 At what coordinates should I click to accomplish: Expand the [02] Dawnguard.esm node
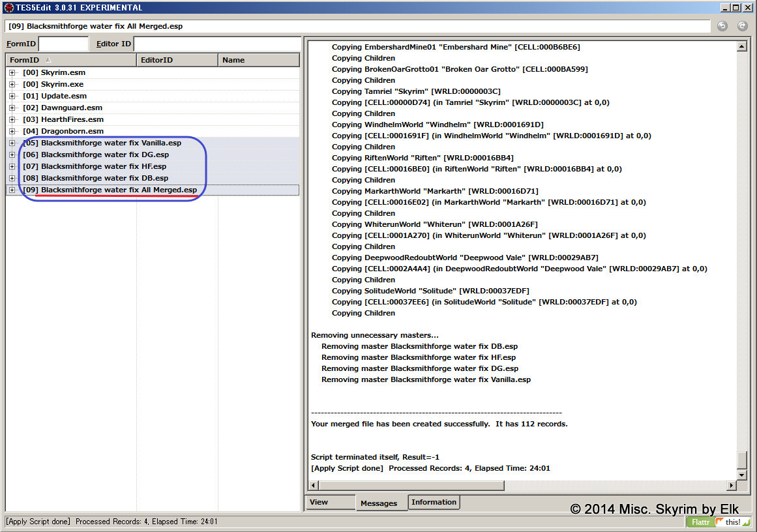(x=12, y=108)
